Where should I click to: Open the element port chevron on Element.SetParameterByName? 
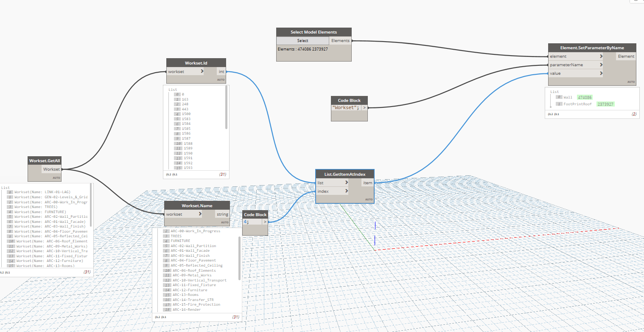[602, 56]
